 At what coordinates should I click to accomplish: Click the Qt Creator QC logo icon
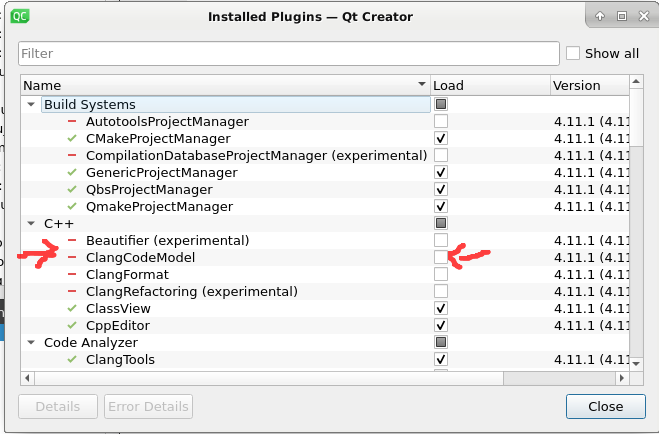[20, 16]
